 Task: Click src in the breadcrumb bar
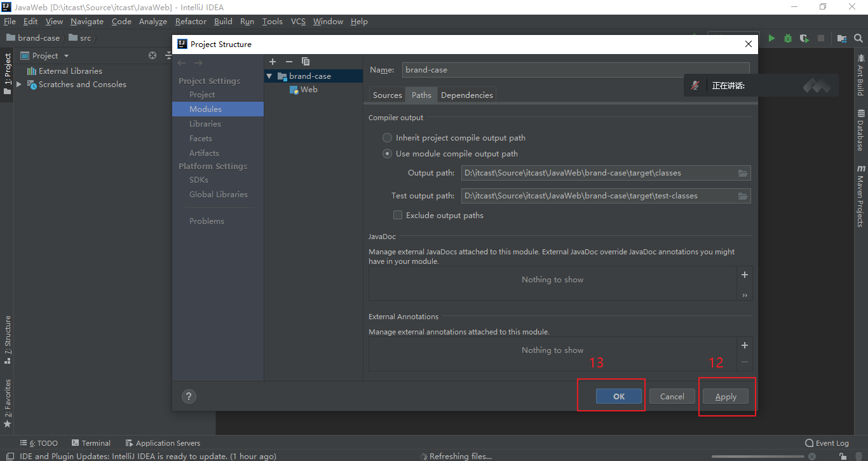(x=80, y=38)
